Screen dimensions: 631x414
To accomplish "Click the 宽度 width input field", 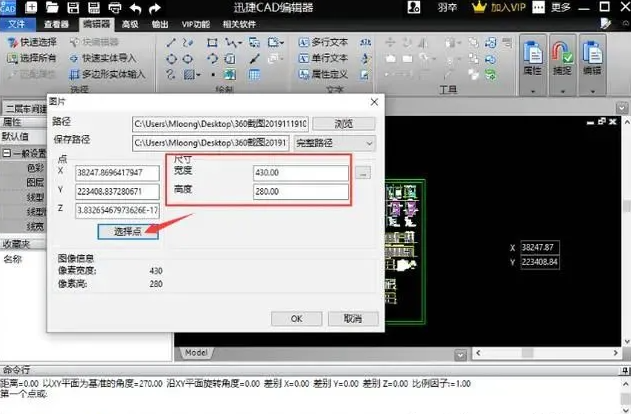I will 302,172.
